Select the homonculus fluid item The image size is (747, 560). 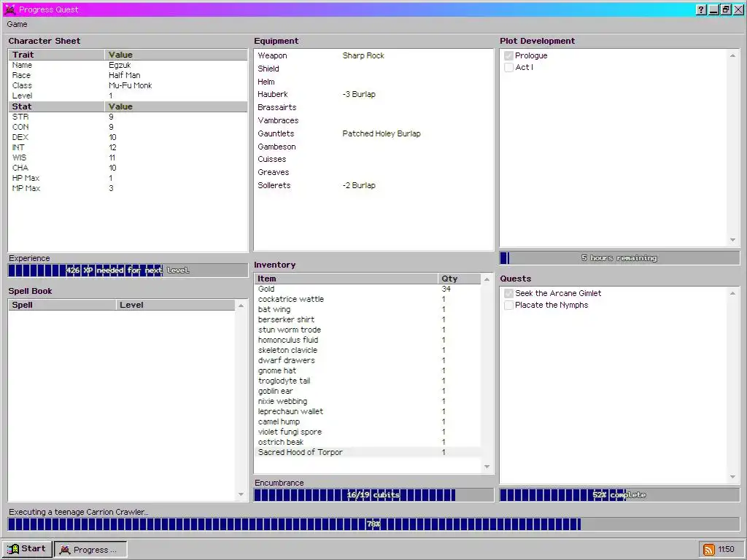pos(368,340)
